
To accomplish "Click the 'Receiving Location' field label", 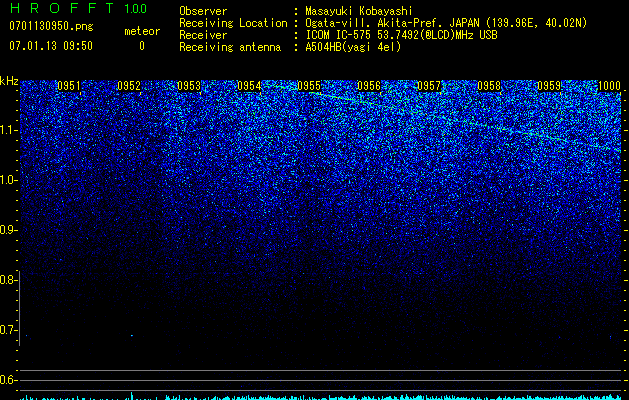I will point(233,23).
